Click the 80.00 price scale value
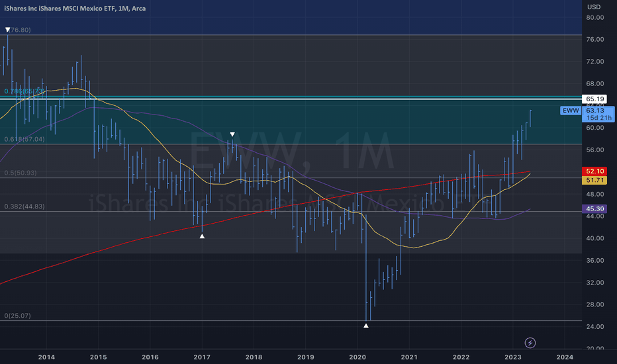617x364 pixels. pos(594,17)
